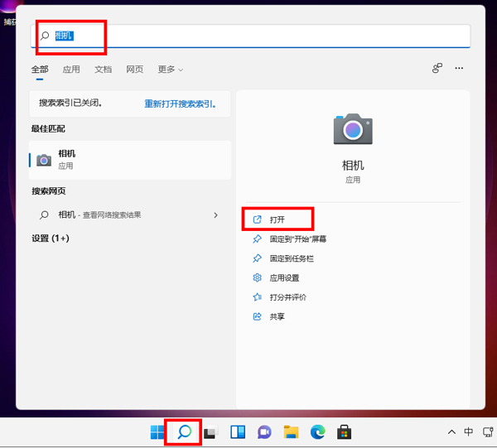Show hidden system tray icons chevron
This screenshot has width=497, height=448.
(451, 432)
